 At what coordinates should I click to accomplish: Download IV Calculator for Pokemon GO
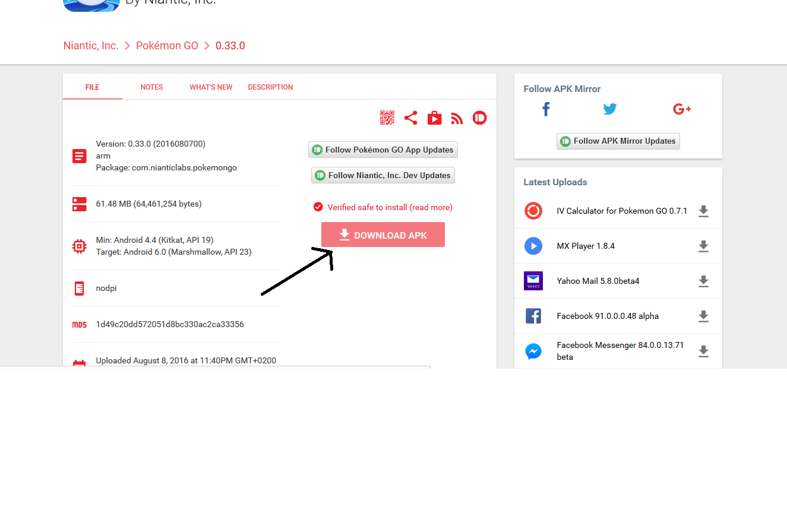703,211
